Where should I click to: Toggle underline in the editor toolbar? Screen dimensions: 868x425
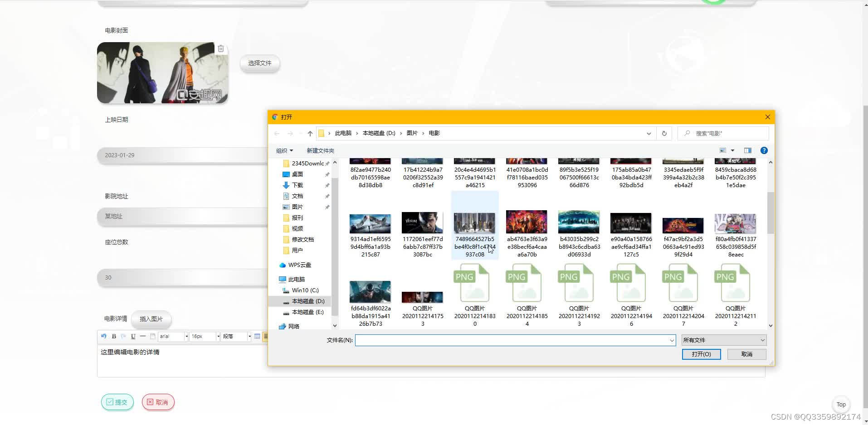pyautogui.click(x=133, y=336)
